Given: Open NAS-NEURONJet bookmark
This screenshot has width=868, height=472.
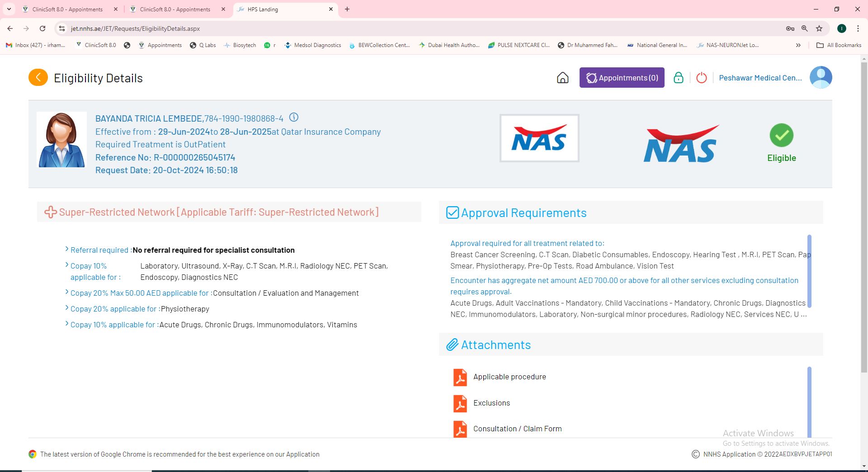Looking at the screenshot, I should click(728, 45).
